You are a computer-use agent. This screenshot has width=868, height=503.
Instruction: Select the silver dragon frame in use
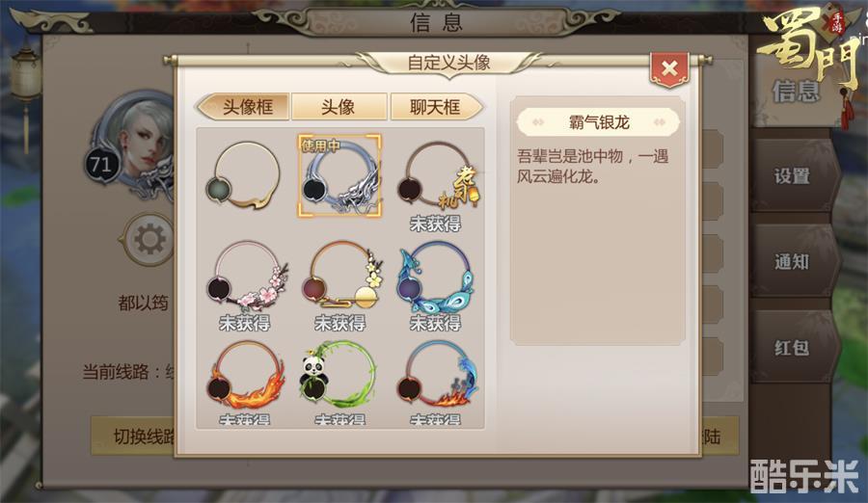click(339, 175)
